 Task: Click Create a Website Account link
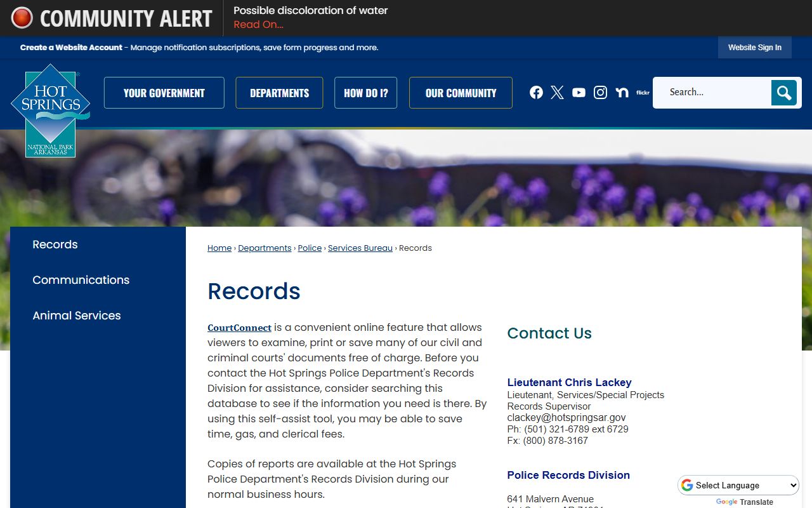click(71, 48)
